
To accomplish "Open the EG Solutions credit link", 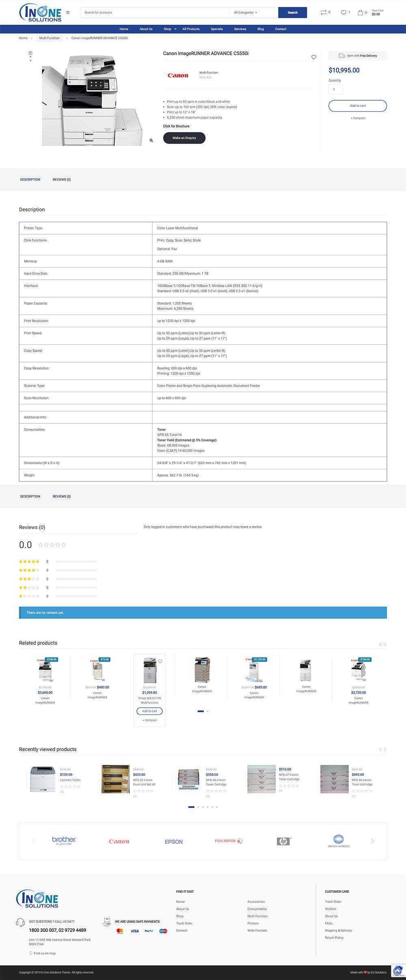I will tap(378, 972).
